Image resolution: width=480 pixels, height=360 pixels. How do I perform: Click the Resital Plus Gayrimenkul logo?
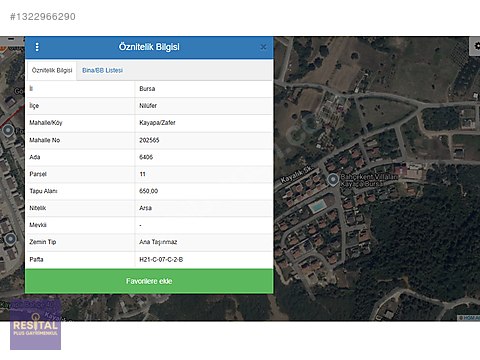click(36, 324)
